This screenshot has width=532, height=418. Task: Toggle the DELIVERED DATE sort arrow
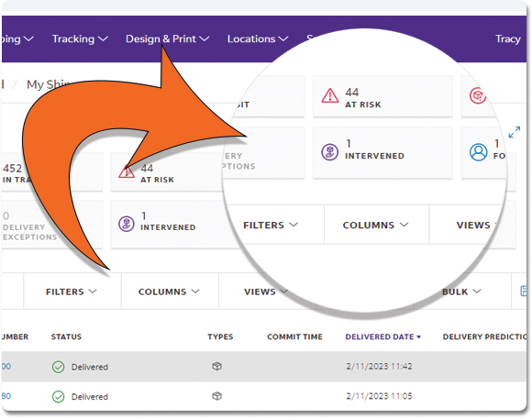click(418, 337)
